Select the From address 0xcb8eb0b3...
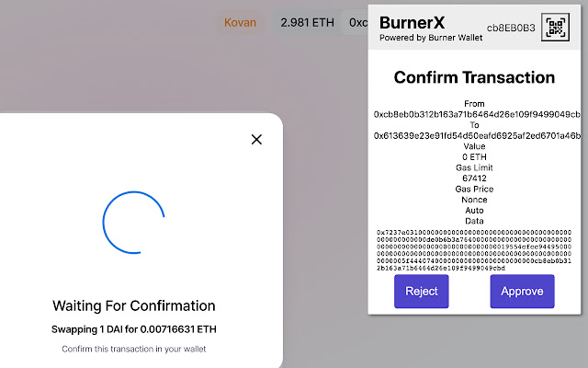588x368 pixels. coord(477,114)
